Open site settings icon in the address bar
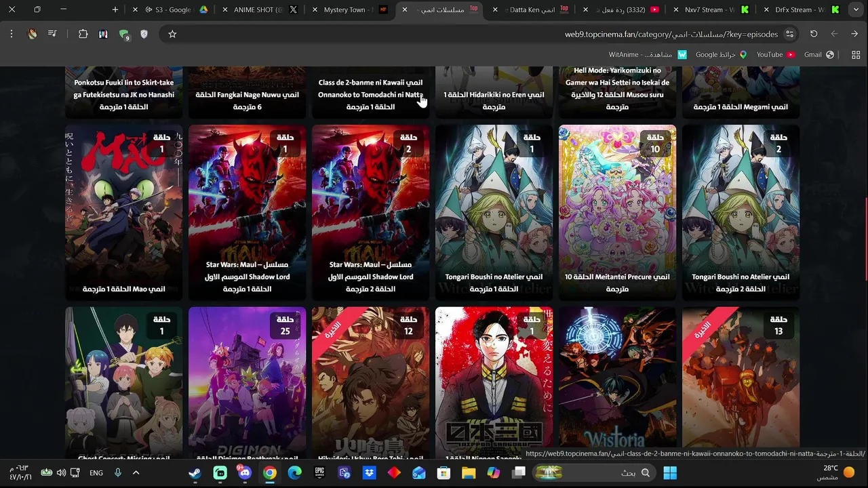 [x=789, y=34]
